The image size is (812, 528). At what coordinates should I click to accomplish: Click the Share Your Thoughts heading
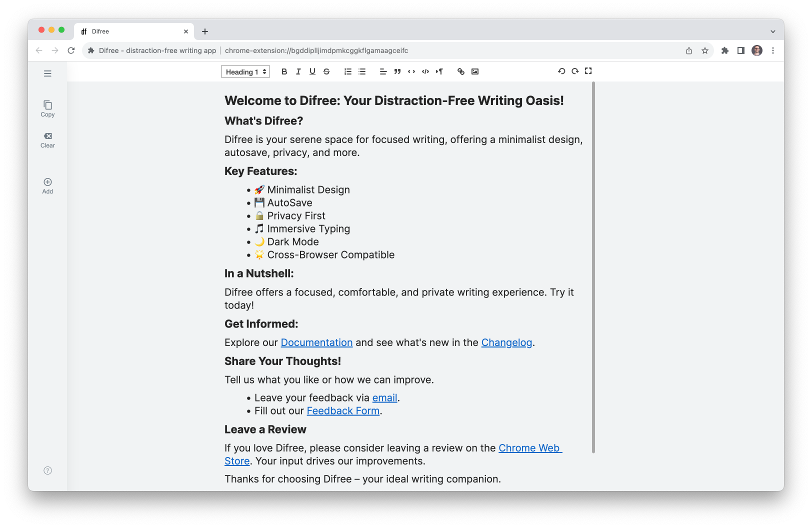coord(282,361)
